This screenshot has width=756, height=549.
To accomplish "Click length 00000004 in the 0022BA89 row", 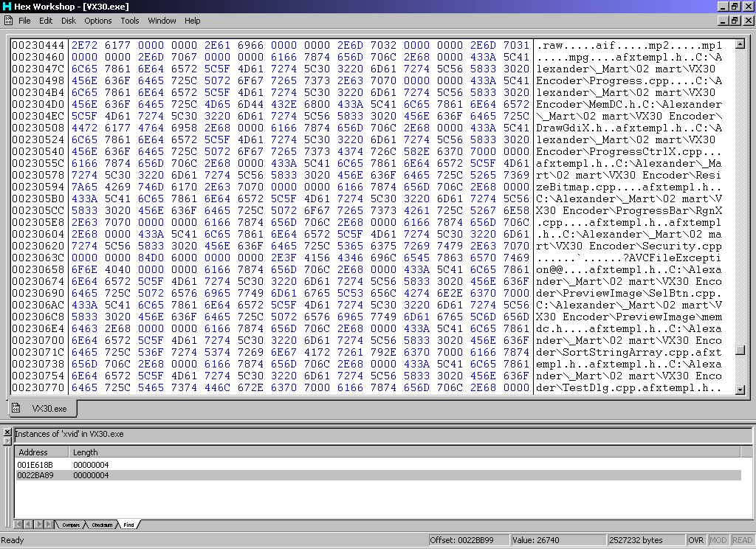I will tap(91, 475).
